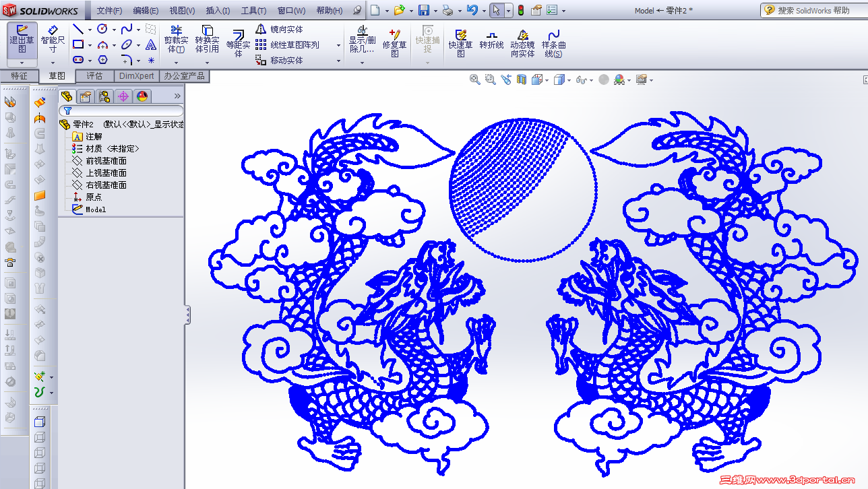Click 剪裁实体 Trim Entities tool
This screenshot has height=489, width=868.
coord(176,39)
